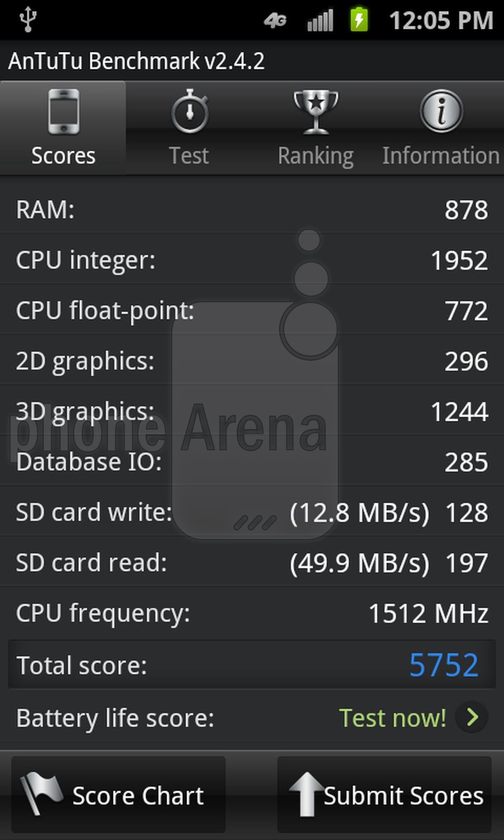Screen dimensions: 504x840
Task: Tap the SD card read row
Action: pos(252,563)
